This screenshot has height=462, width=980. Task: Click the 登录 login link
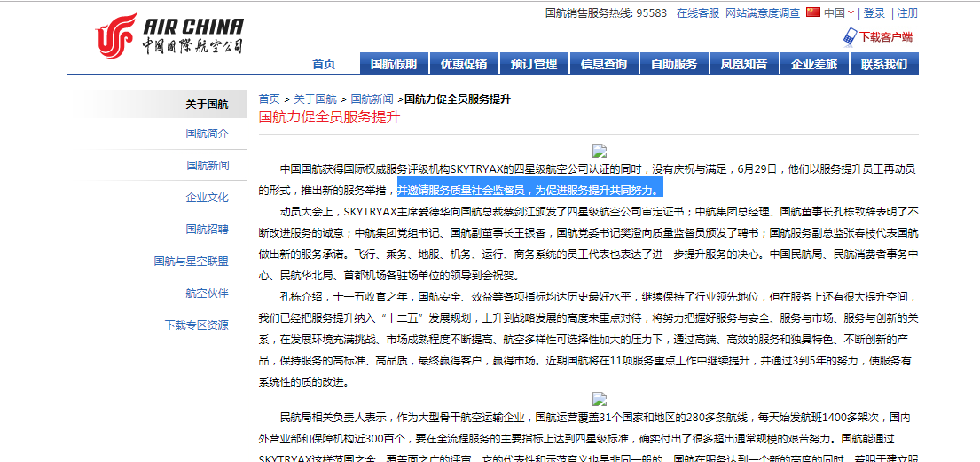(x=874, y=13)
